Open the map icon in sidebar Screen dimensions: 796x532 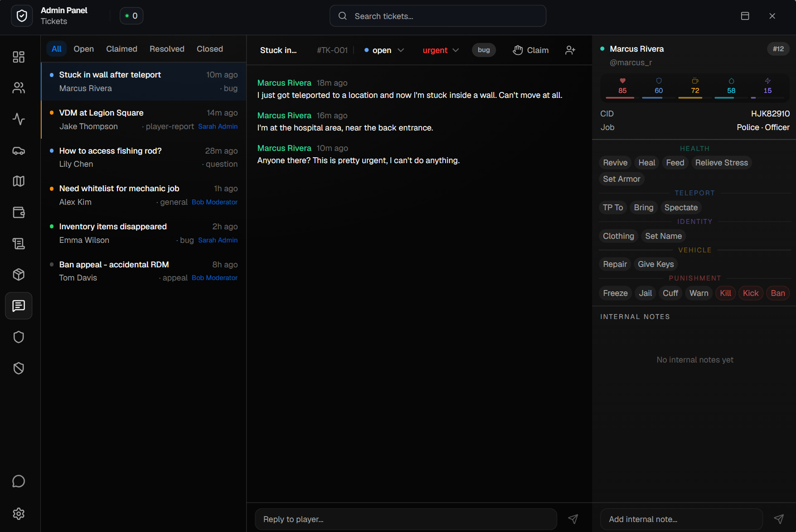(x=19, y=181)
